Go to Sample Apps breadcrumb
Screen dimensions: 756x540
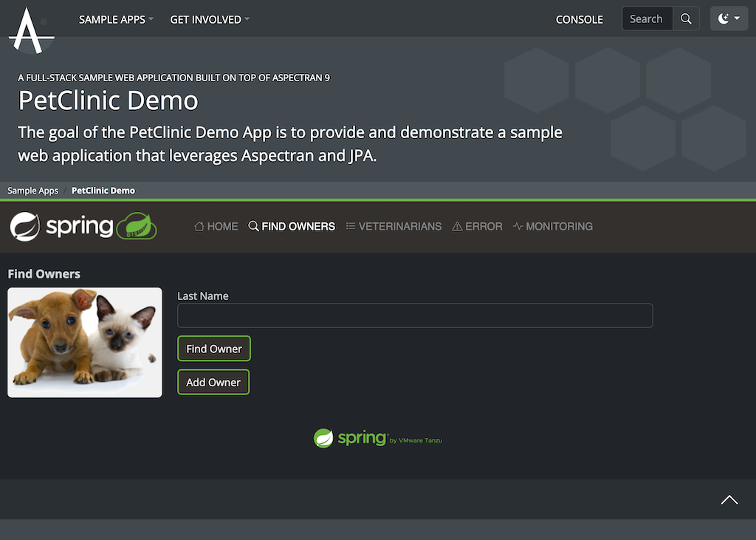click(x=32, y=191)
